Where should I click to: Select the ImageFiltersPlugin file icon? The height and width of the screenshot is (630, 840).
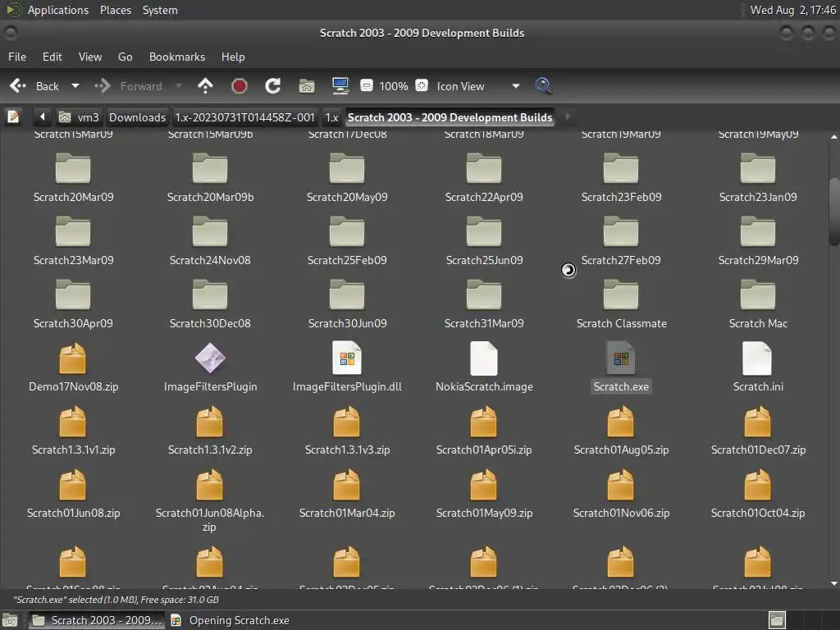tap(210, 358)
